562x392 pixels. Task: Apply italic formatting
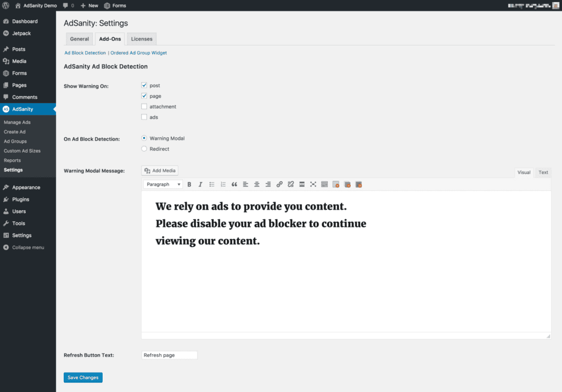(200, 184)
